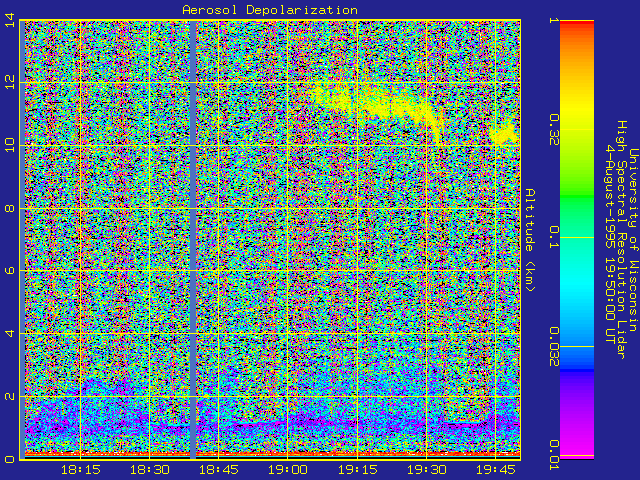Click the color scale label 0.32
The height and width of the screenshot is (480, 640).
[554, 130]
